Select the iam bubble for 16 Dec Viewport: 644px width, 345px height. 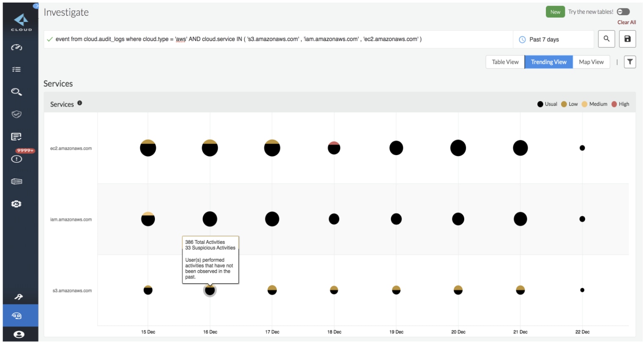coord(210,219)
